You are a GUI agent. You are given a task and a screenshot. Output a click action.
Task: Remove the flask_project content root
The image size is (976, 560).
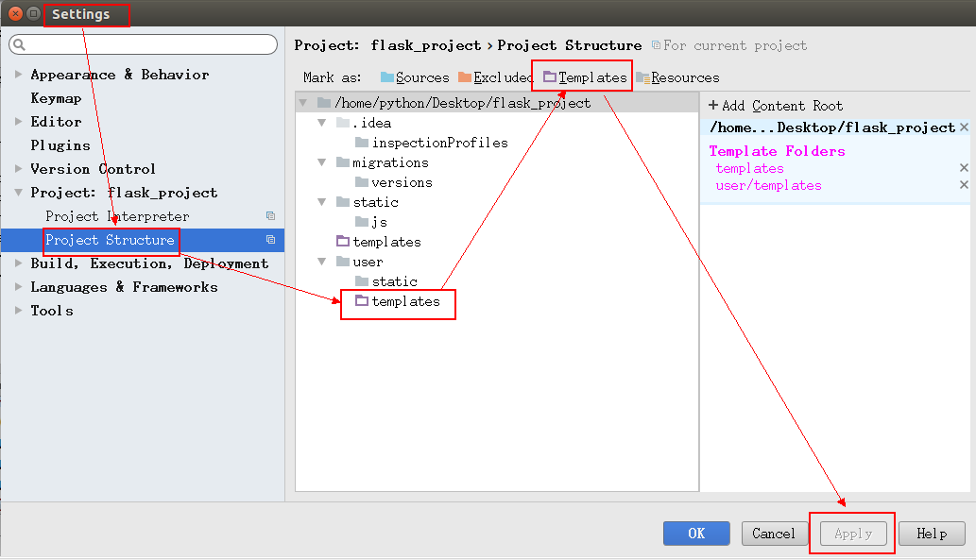coord(964,127)
